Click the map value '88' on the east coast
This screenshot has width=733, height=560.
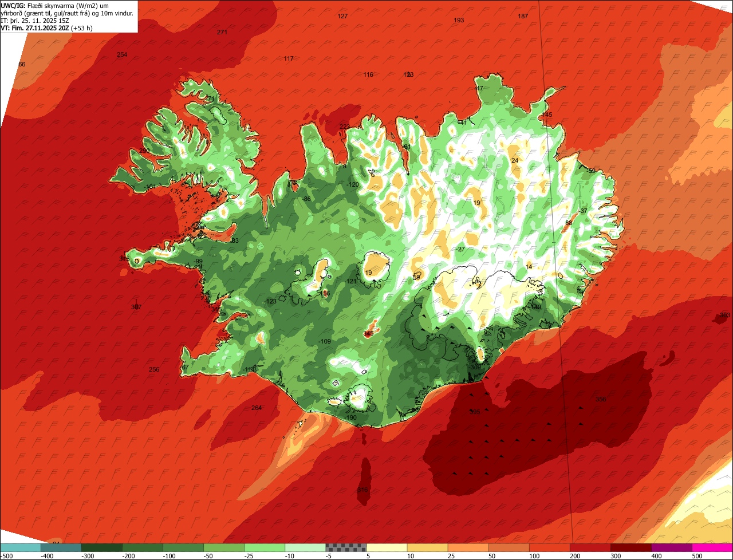(x=569, y=223)
